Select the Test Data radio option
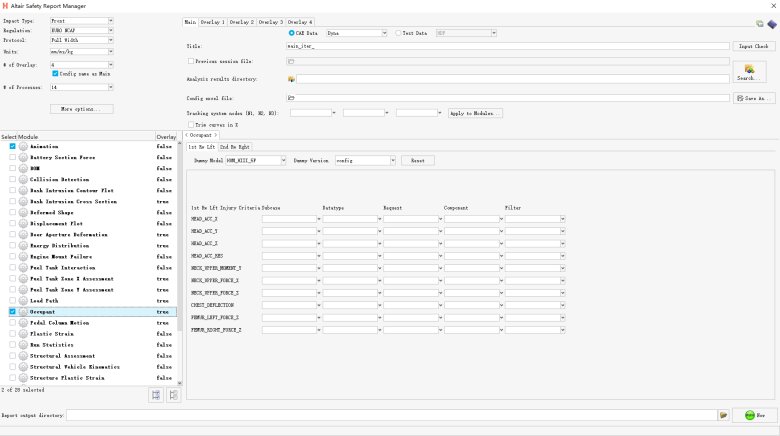This screenshot has width=780, height=436. [x=398, y=33]
